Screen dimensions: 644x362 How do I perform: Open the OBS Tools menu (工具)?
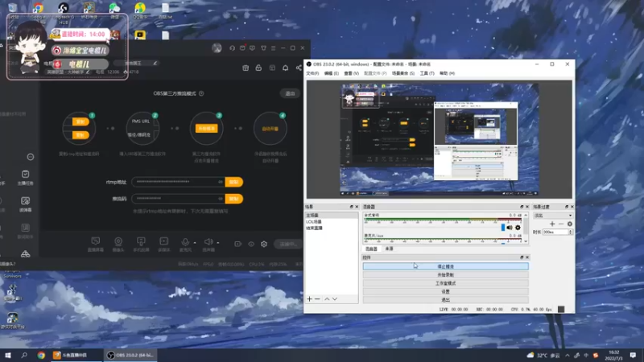427,73
